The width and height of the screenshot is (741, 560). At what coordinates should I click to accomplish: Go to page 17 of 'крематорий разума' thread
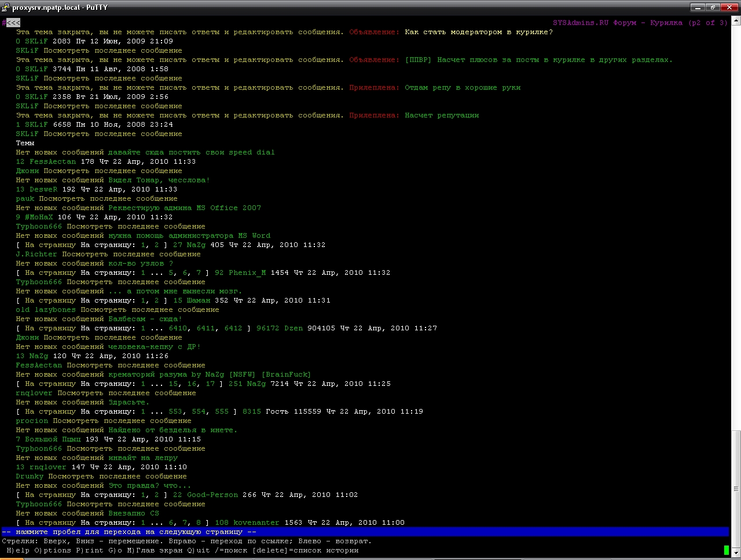tap(210, 384)
